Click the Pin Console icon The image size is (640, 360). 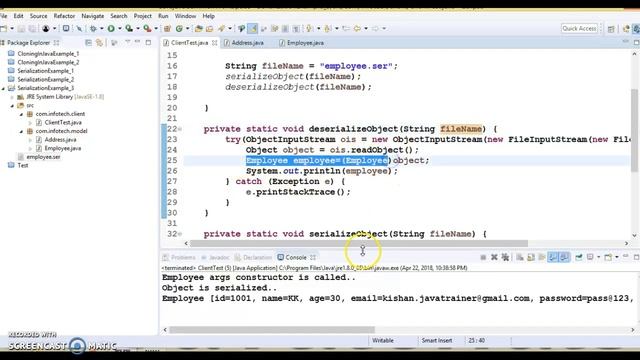coord(579,257)
